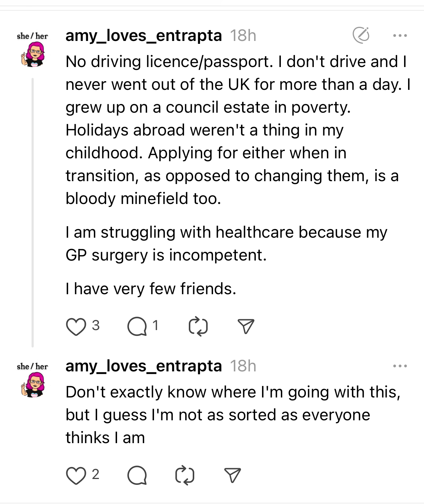Reply to the second post

(x=137, y=476)
